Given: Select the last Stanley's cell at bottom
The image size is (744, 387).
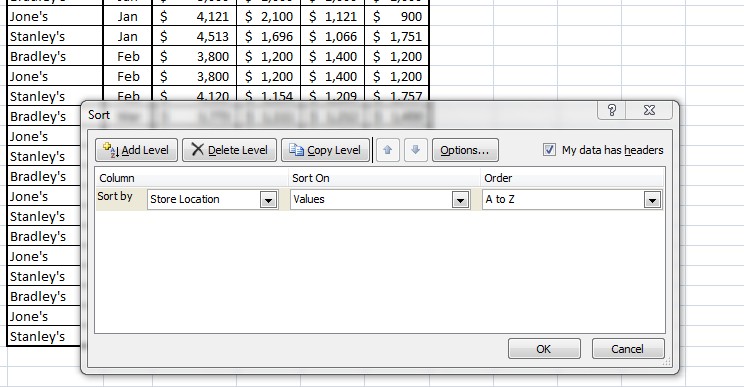Looking at the screenshot, I should (44, 336).
